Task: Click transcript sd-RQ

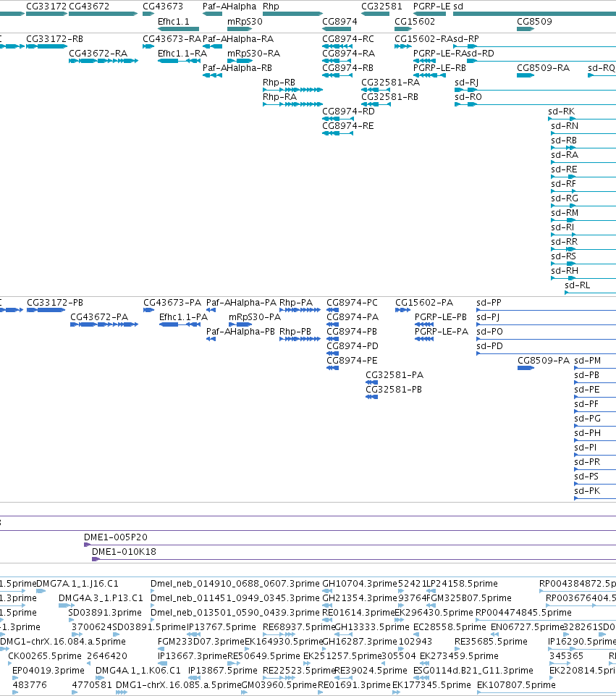Action: (x=602, y=68)
